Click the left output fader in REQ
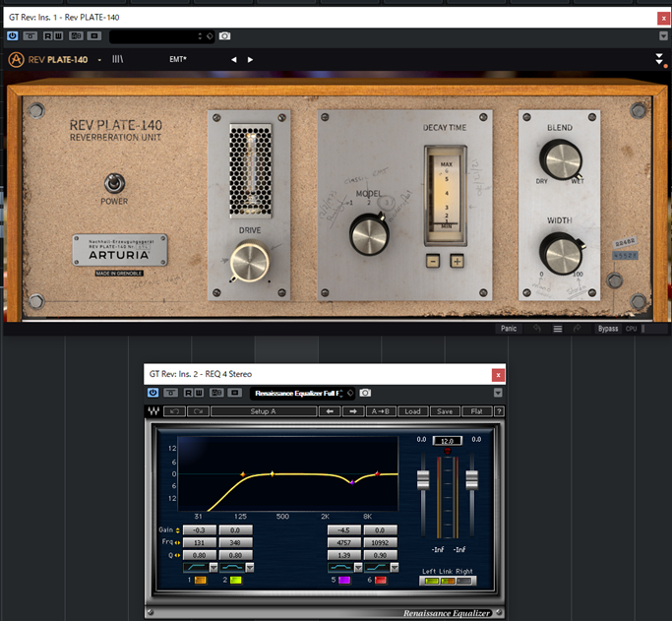This screenshot has width=672, height=621. [422, 479]
